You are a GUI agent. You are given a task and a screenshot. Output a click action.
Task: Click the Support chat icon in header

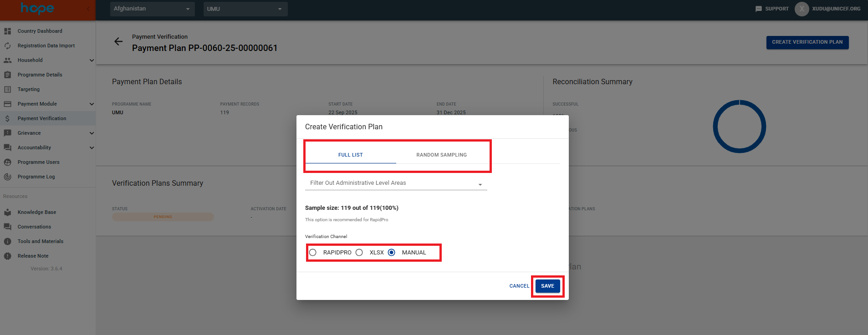pos(758,9)
